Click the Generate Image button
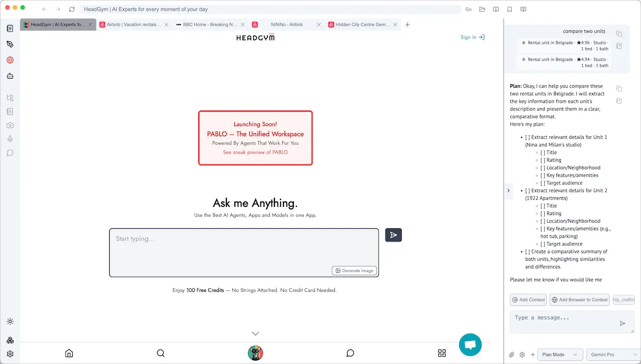Viewport: 641px width, 364px height. coord(355,270)
